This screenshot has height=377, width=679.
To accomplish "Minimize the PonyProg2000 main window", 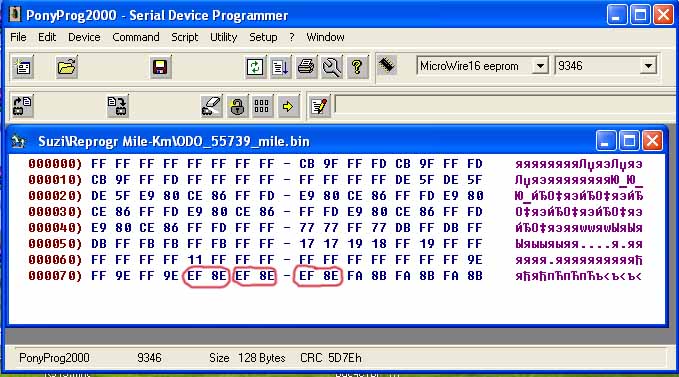I will click(x=617, y=15).
